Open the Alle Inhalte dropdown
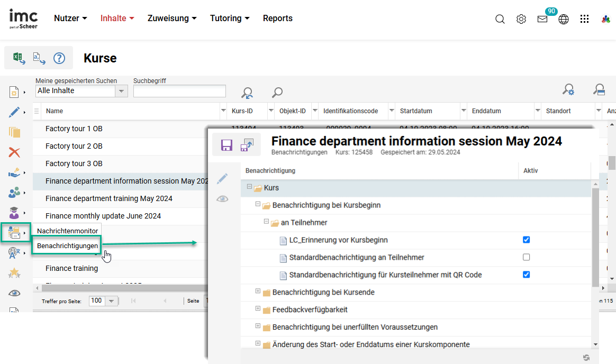The width and height of the screenshot is (616, 364). coord(122,90)
